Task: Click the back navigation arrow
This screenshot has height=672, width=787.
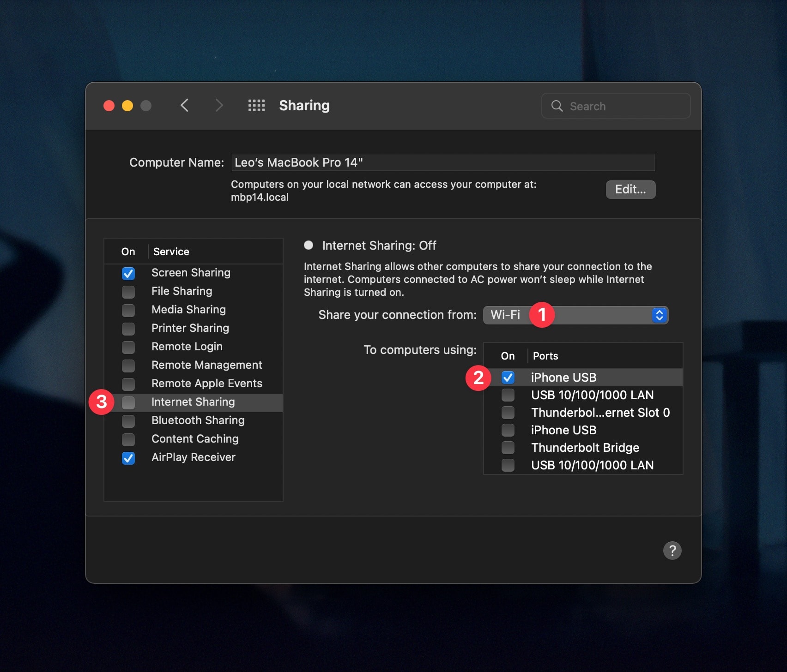Action: click(185, 105)
